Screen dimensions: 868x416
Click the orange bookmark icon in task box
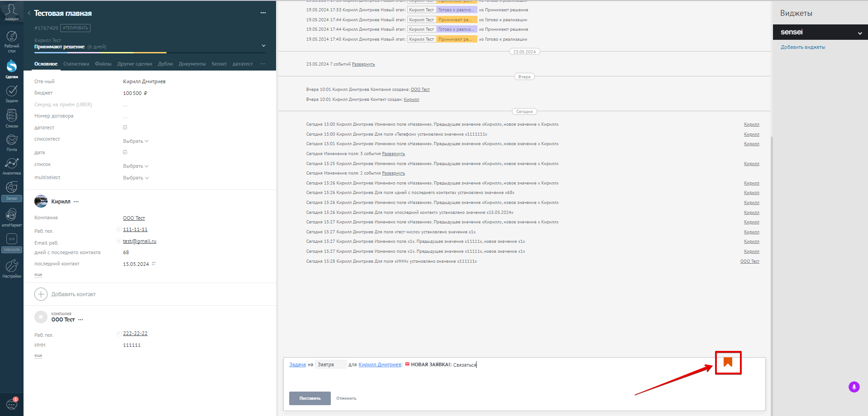click(x=728, y=362)
